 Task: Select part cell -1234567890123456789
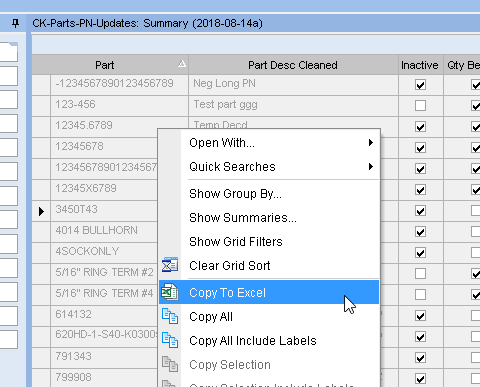point(119,85)
